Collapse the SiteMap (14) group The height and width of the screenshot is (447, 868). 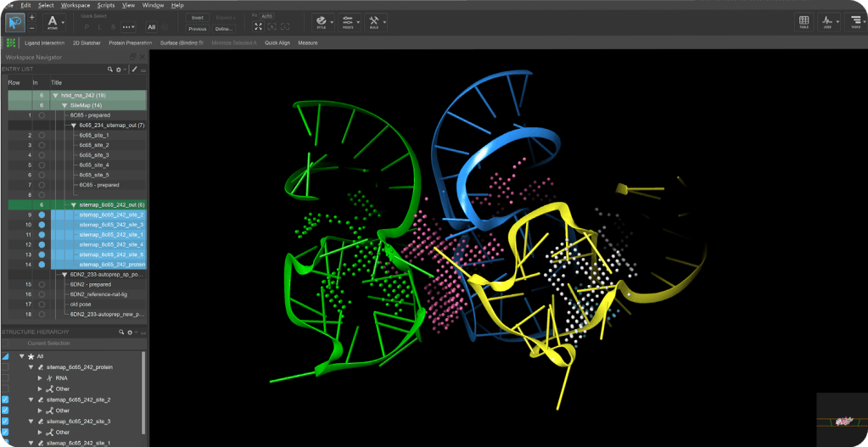coord(64,105)
